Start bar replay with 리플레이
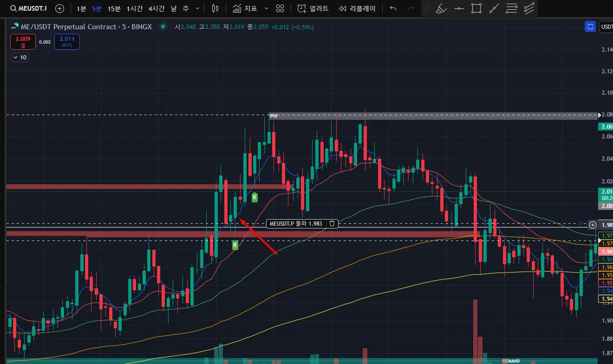 [x=357, y=8]
